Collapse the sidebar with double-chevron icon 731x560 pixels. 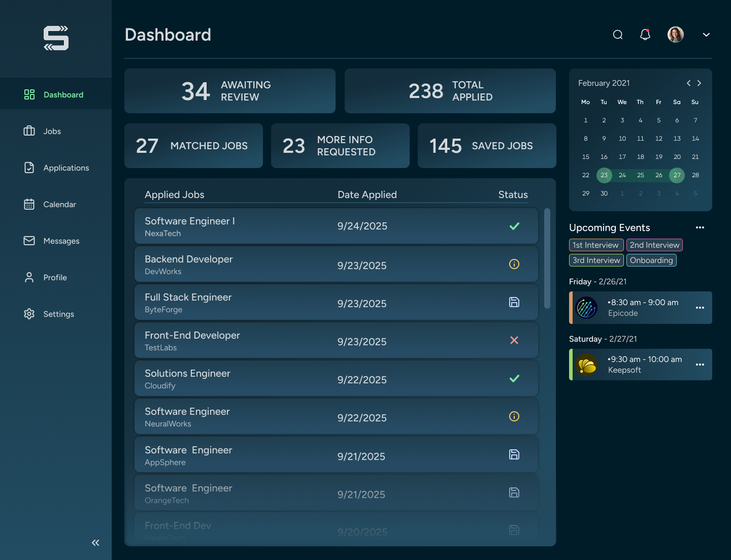pos(95,543)
